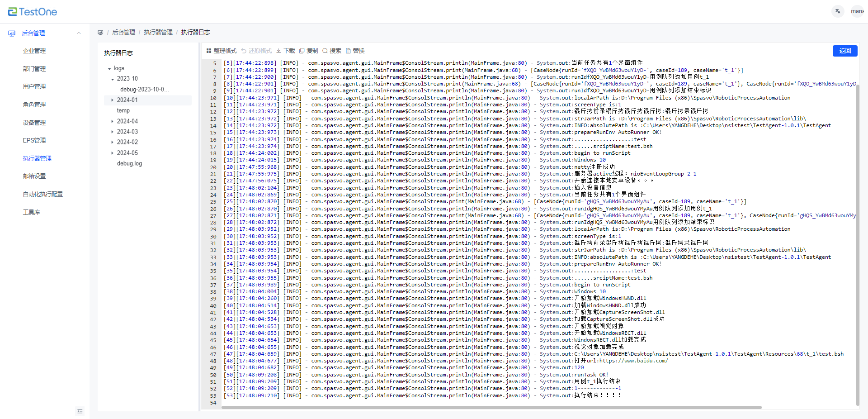Click the 下载 download icon

coord(279,51)
